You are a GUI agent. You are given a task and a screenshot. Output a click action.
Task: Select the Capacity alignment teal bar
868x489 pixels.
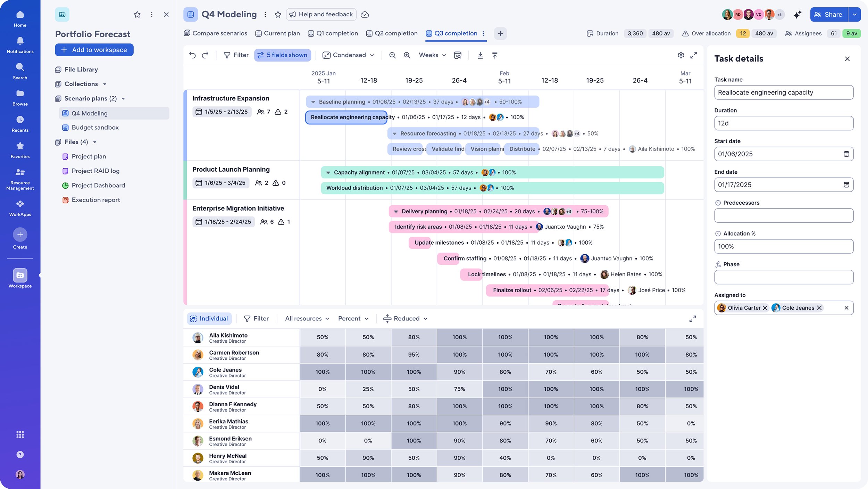click(x=492, y=172)
